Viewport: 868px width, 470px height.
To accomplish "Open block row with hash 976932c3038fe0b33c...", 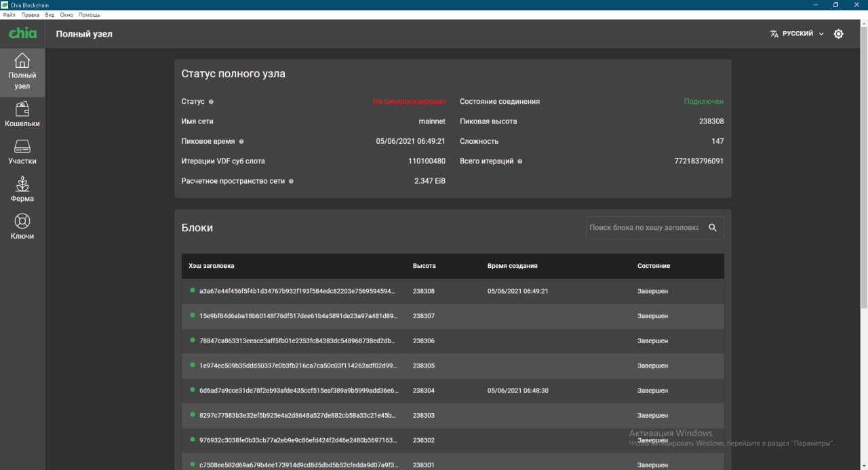I will 452,440.
